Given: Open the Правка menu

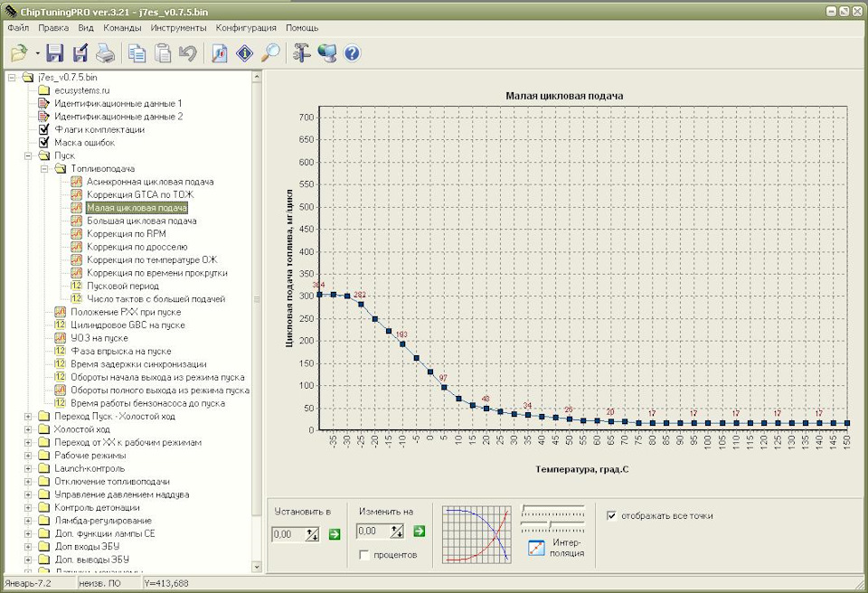Looking at the screenshot, I should (x=53, y=28).
